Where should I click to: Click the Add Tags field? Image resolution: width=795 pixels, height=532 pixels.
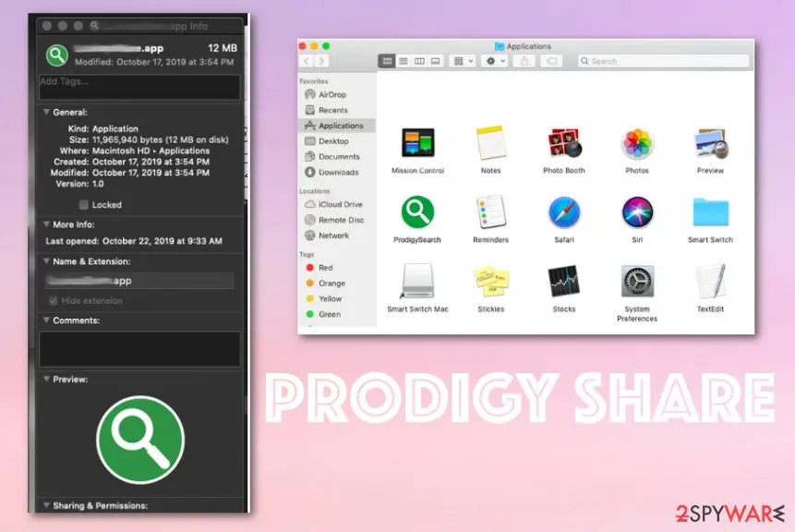pos(139,87)
